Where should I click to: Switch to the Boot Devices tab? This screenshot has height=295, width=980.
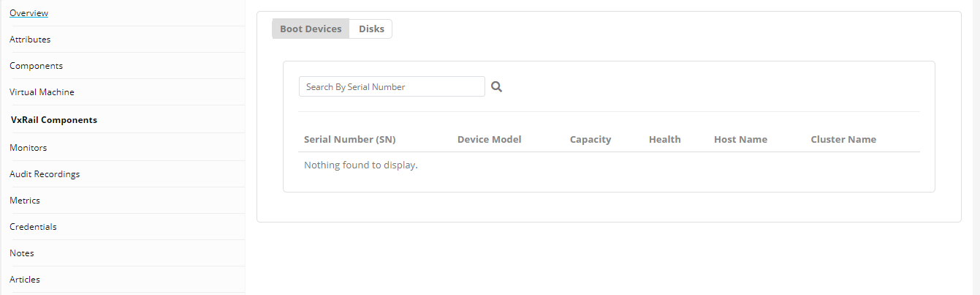[x=311, y=29]
